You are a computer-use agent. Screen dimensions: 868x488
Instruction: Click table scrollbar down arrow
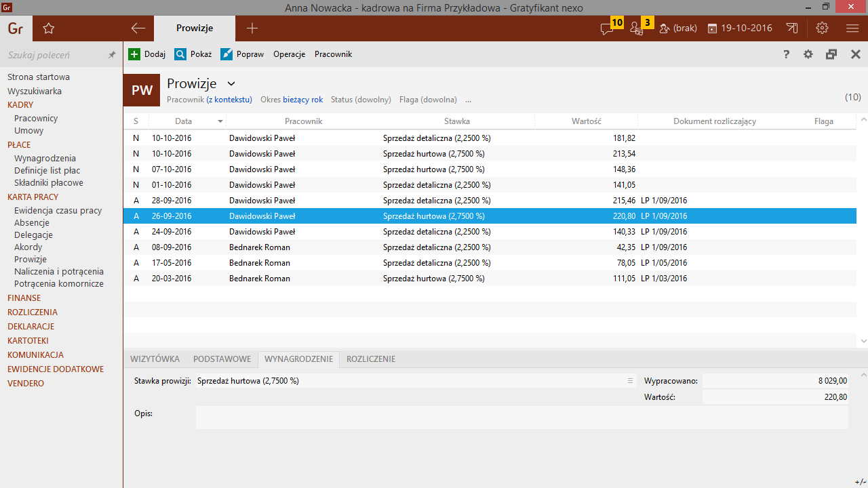point(863,341)
